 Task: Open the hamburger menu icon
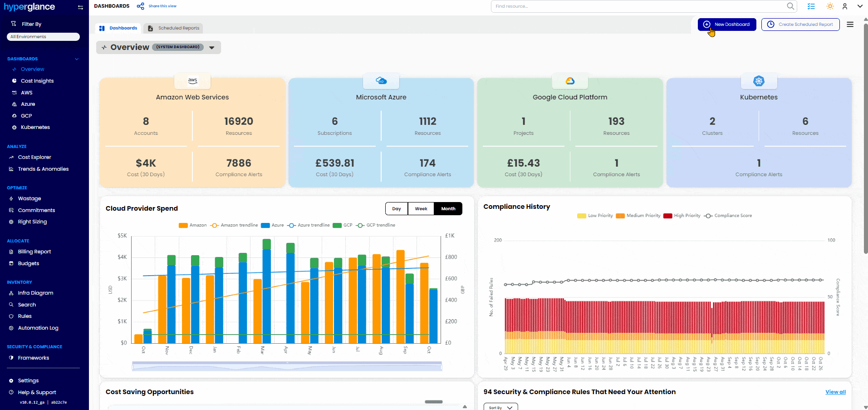click(850, 25)
